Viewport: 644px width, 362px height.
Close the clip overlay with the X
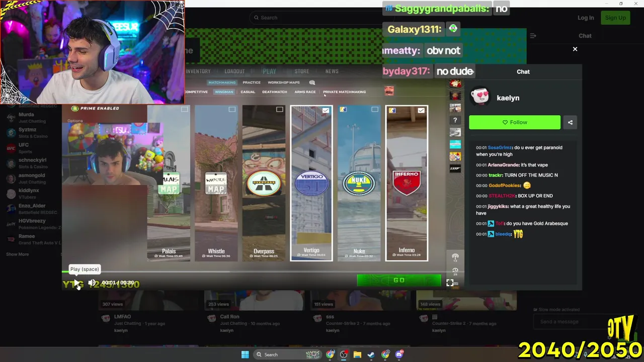tap(575, 49)
